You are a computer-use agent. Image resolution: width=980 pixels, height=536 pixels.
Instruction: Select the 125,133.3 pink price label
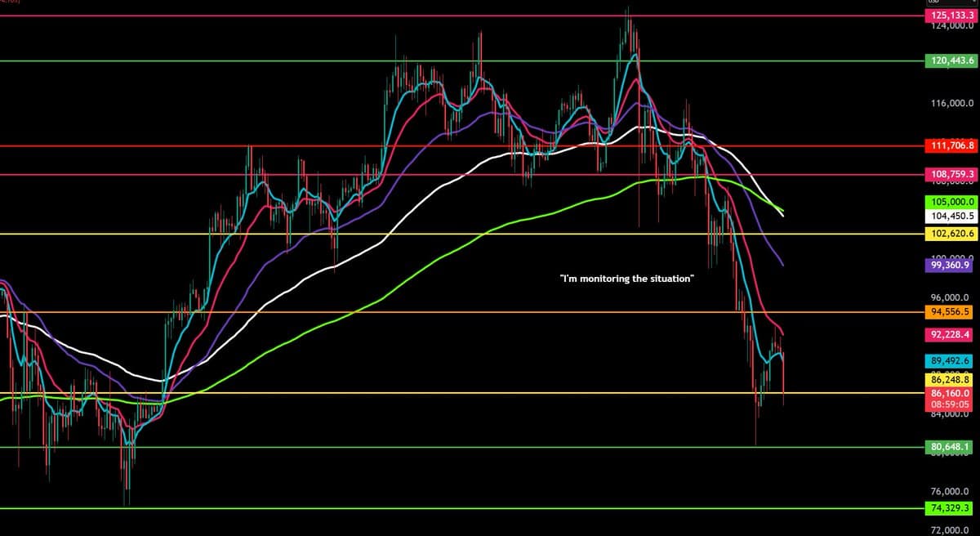tap(950, 16)
